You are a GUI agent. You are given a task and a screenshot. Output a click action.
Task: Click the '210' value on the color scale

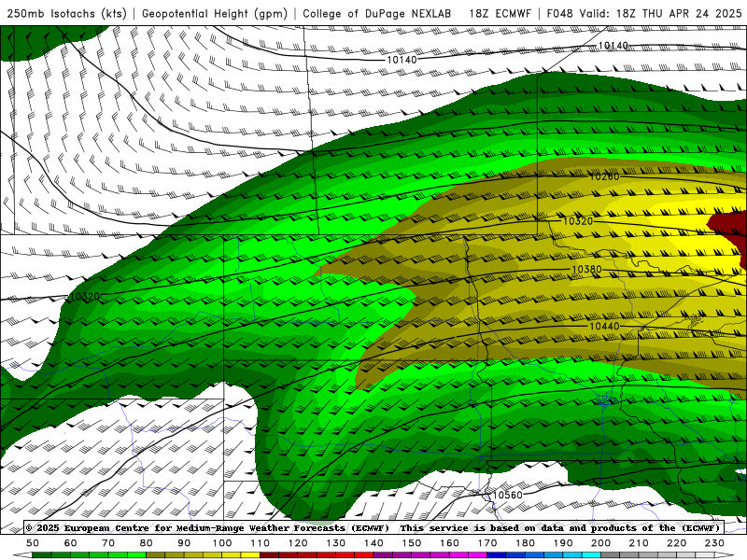point(639,543)
